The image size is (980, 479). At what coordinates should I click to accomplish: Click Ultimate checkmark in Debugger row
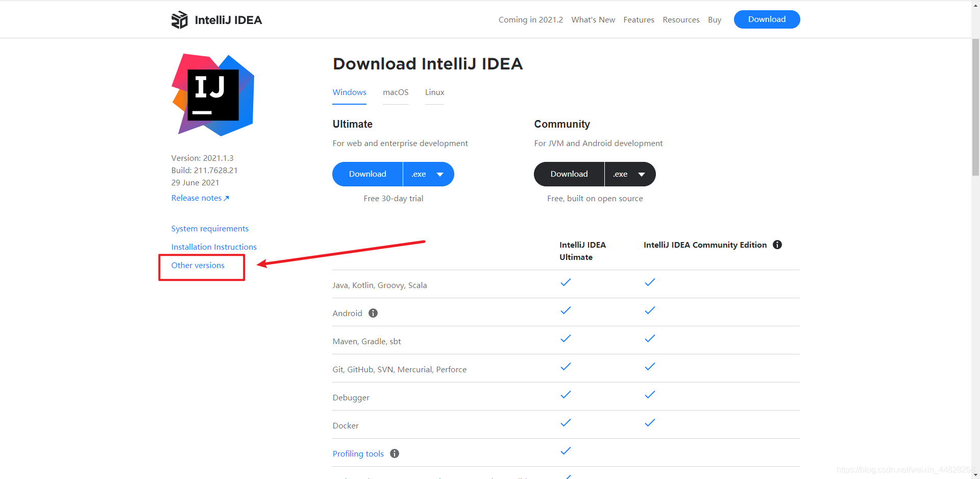pos(566,395)
